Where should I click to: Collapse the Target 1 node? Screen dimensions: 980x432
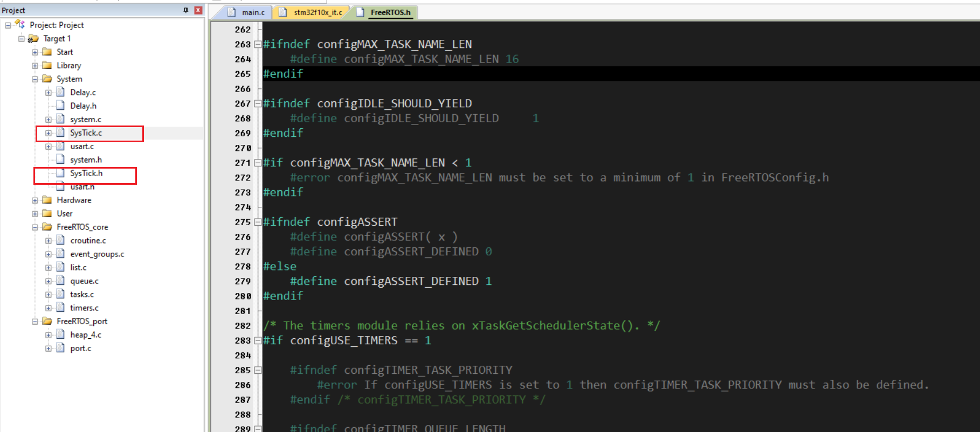[22, 39]
